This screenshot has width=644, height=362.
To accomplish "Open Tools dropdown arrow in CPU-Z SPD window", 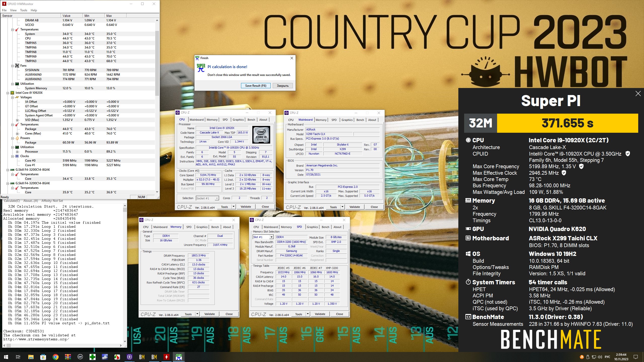I will pyautogui.click(x=307, y=314).
